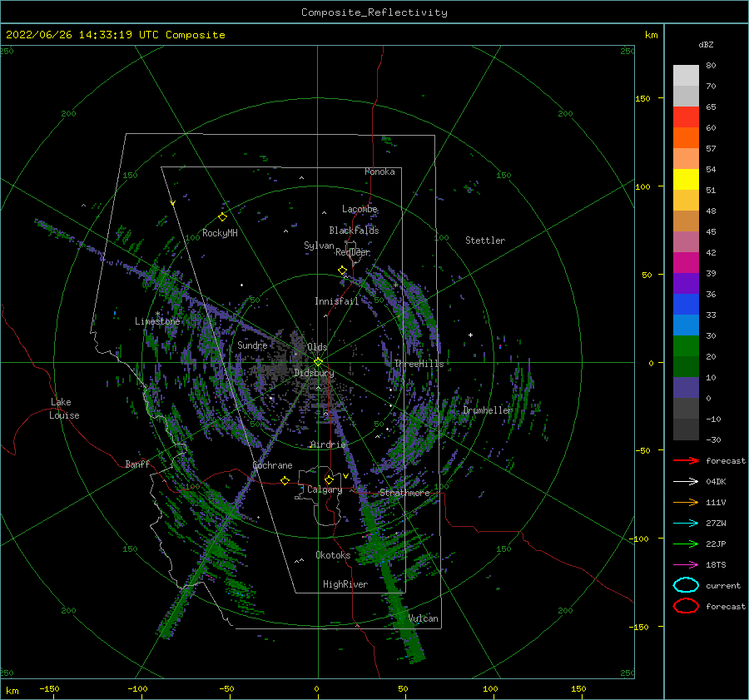
Task: Click the green 22JP arrow icon
Action: pos(686,544)
